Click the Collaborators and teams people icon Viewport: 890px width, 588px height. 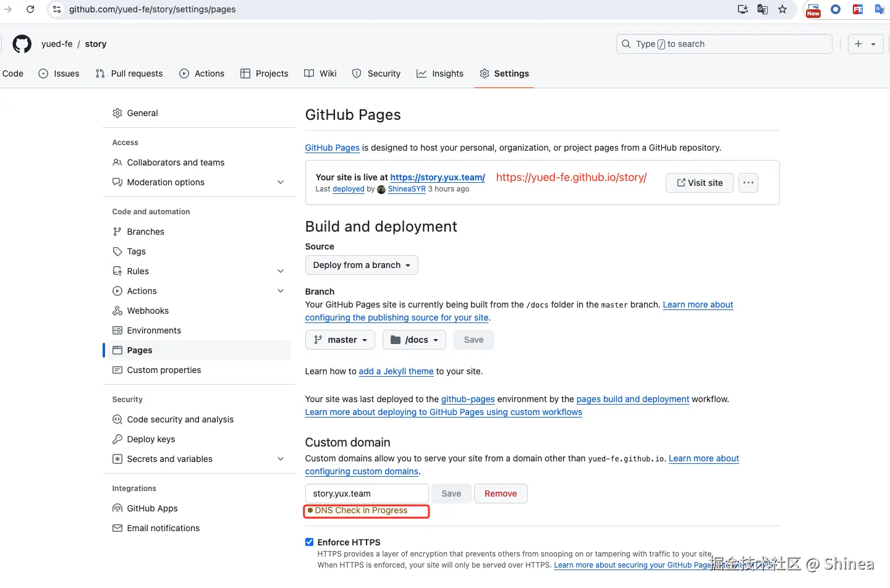[x=117, y=162]
